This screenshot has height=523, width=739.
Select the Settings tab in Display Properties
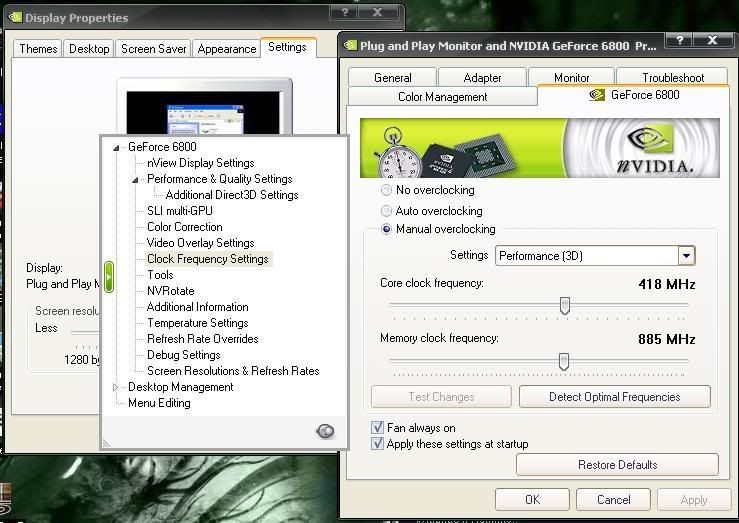(287, 47)
